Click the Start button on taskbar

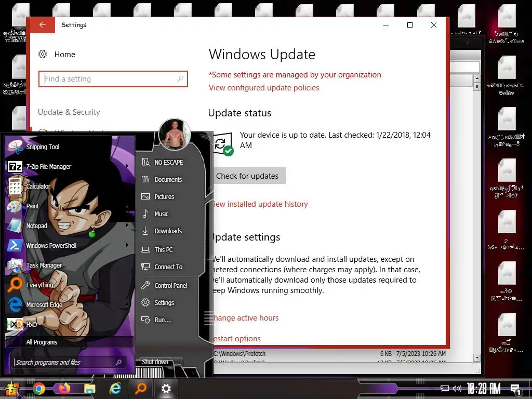tap(12, 389)
